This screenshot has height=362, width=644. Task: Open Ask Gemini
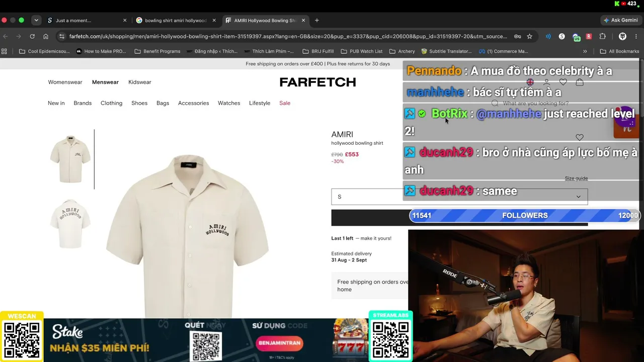[x=621, y=21]
